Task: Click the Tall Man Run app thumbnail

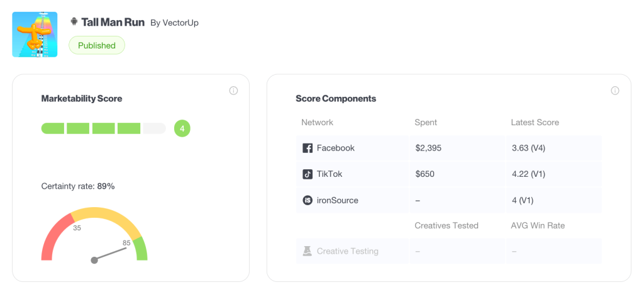Action: [35, 35]
